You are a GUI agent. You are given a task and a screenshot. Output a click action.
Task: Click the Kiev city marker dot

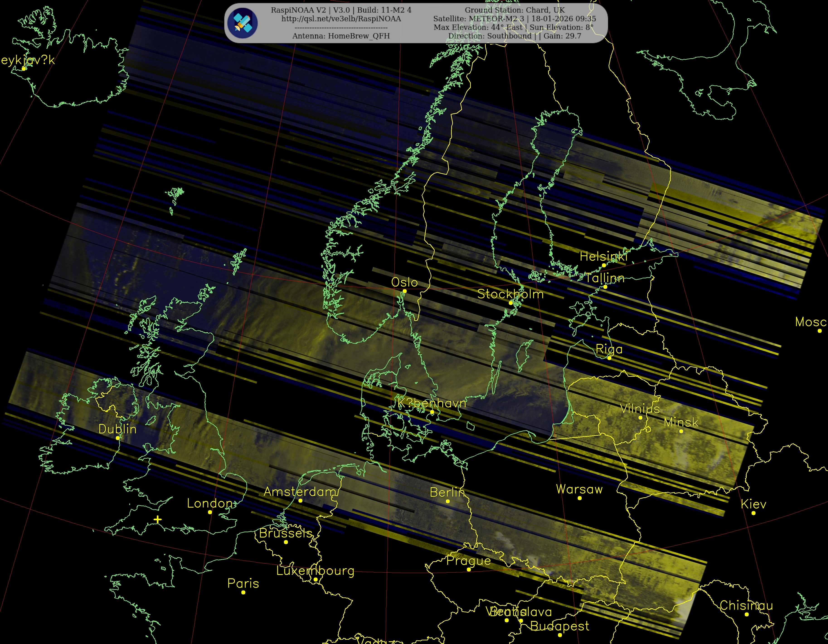pos(753,513)
